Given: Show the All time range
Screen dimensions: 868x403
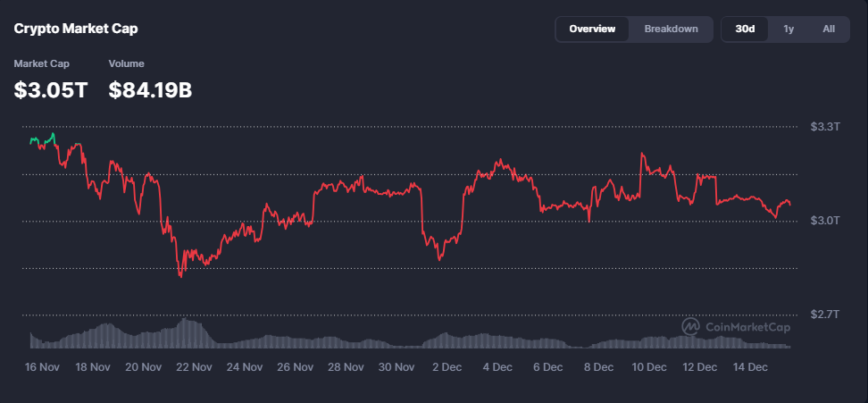Looking at the screenshot, I should pos(829,29).
